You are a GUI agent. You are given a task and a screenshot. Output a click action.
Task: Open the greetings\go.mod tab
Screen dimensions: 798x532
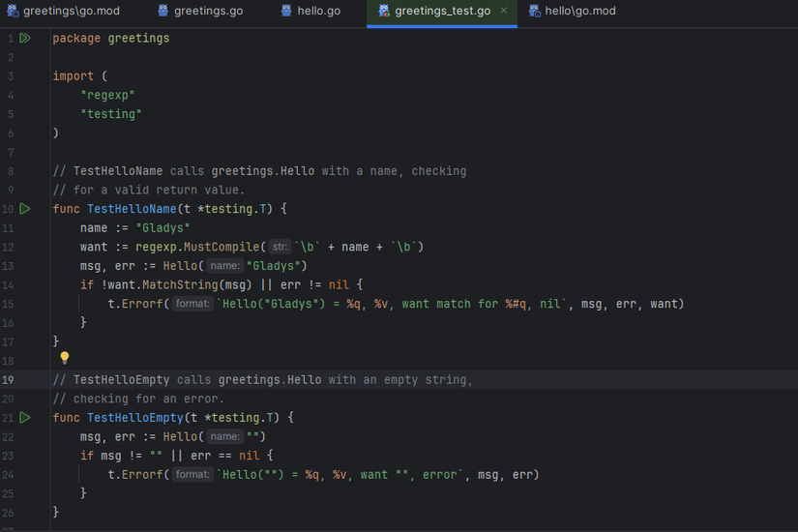[x=63, y=11]
